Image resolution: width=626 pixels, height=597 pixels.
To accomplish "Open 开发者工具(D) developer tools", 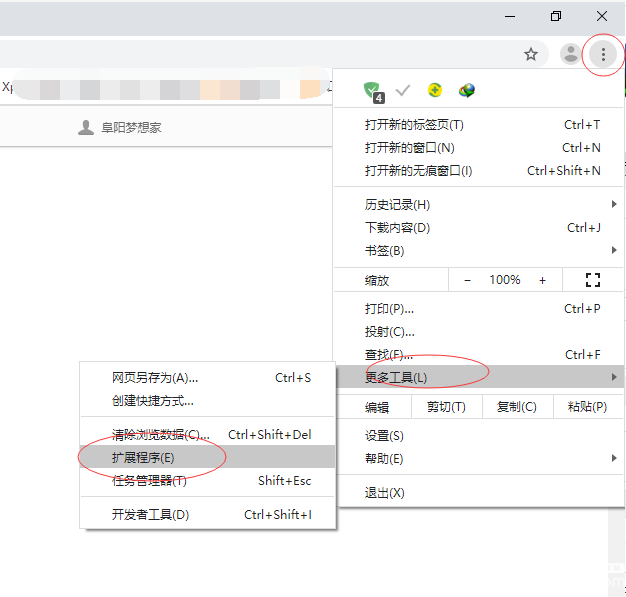I will coord(207,514).
